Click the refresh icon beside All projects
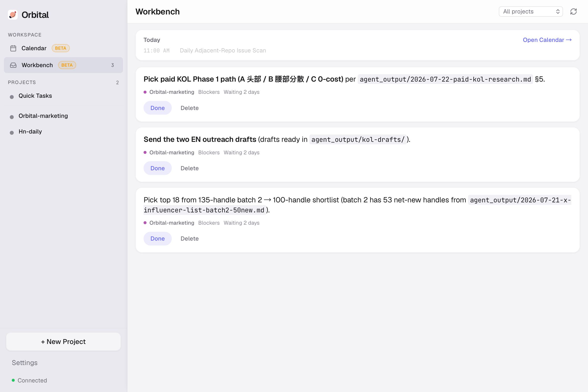588x392 pixels. click(x=573, y=12)
